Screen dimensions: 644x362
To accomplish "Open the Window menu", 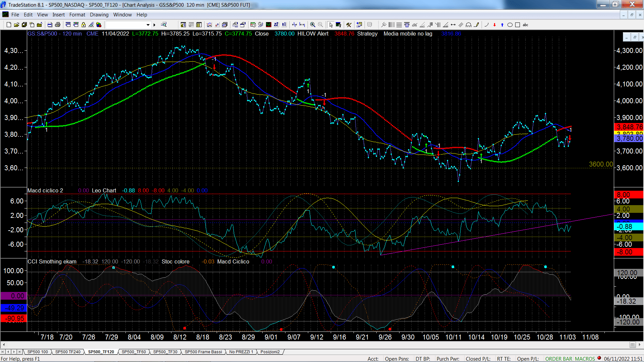I will 122,15.
